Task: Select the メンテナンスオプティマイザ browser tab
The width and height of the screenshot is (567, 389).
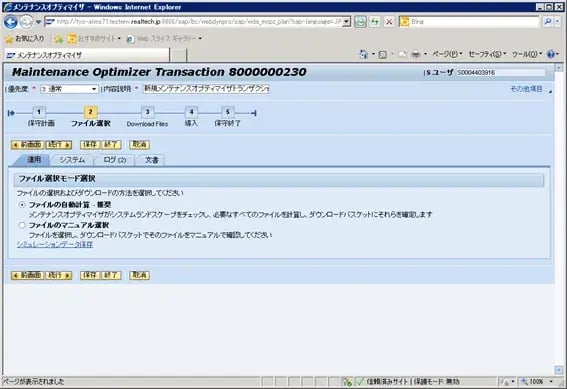Action: tap(87, 55)
